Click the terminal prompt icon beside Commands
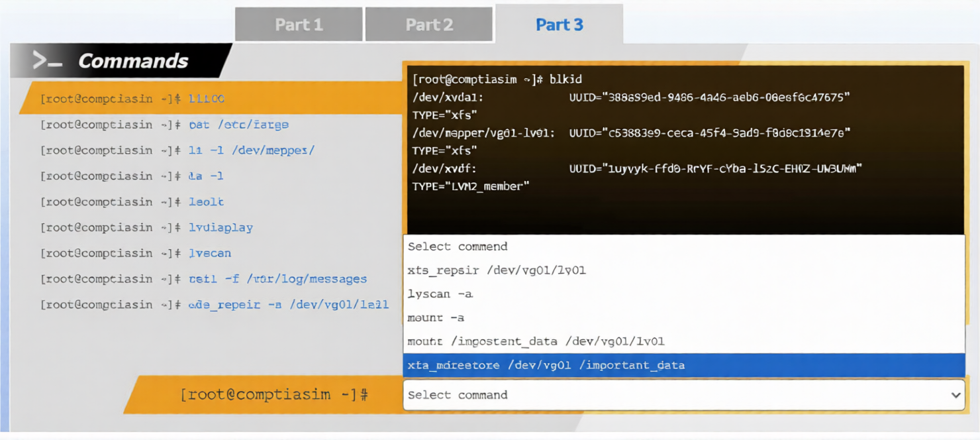The width and height of the screenshot is (980, 440). (47, 61)
